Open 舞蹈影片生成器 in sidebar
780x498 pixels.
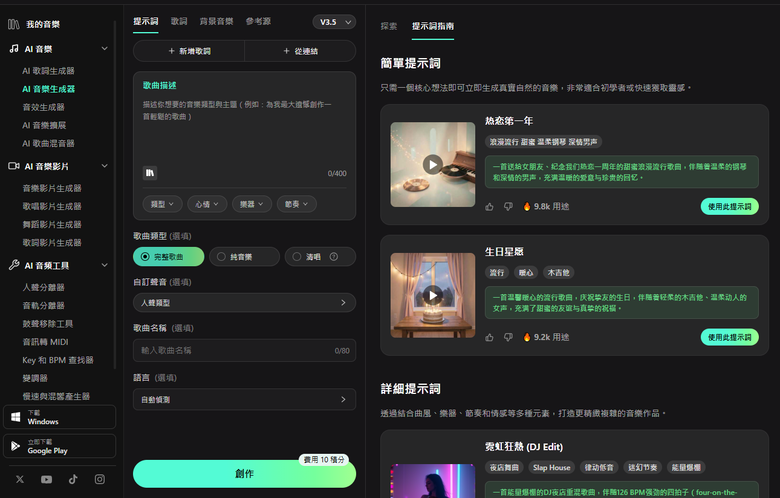[52, 224]
